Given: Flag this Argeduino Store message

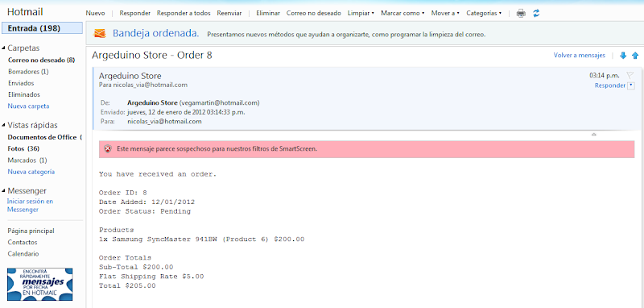Looking at the screenshot, I should pyautogui.click(x=630, y=75).
